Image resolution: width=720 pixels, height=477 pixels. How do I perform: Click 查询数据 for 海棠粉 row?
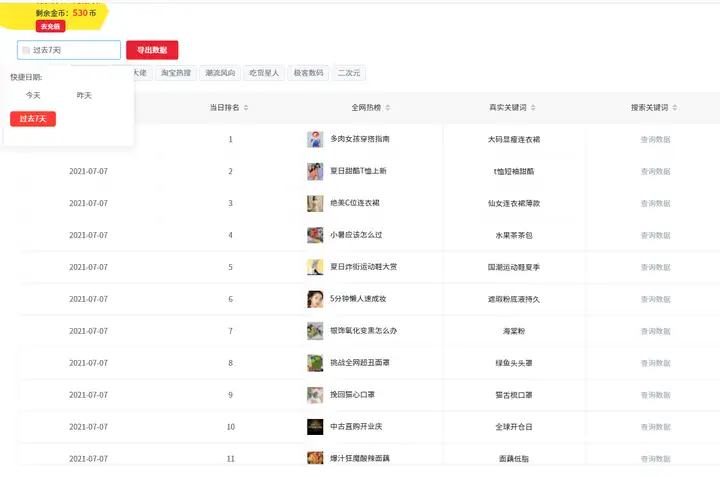(655, 331)
